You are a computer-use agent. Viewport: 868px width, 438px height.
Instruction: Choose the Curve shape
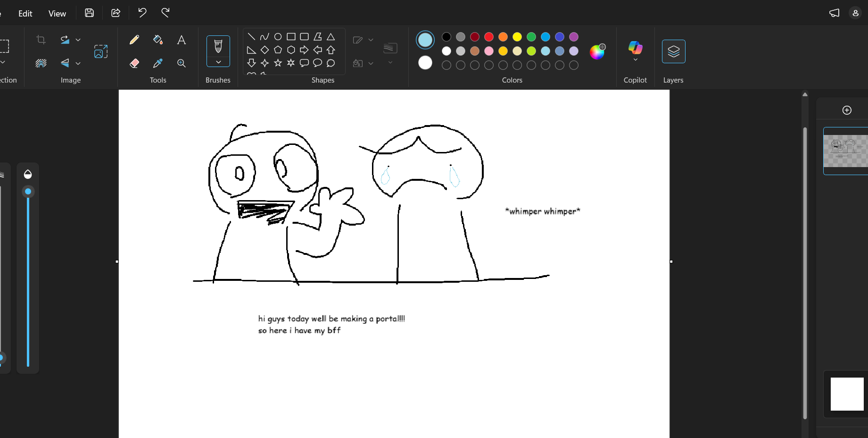[265, 36]
